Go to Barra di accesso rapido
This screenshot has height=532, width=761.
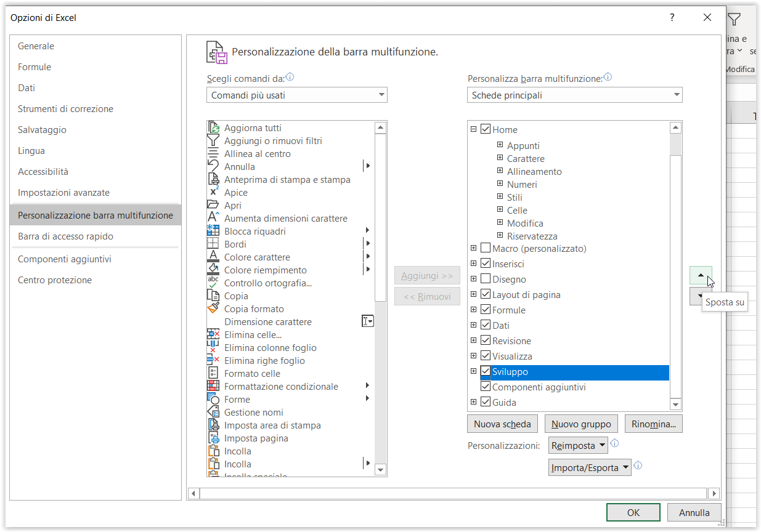tap(96, 236)
